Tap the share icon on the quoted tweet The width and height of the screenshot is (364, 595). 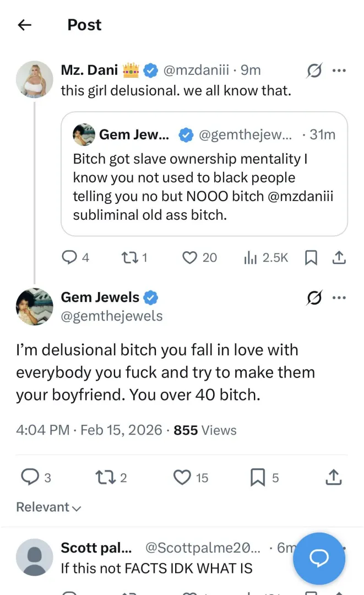[x=339, y=257]
